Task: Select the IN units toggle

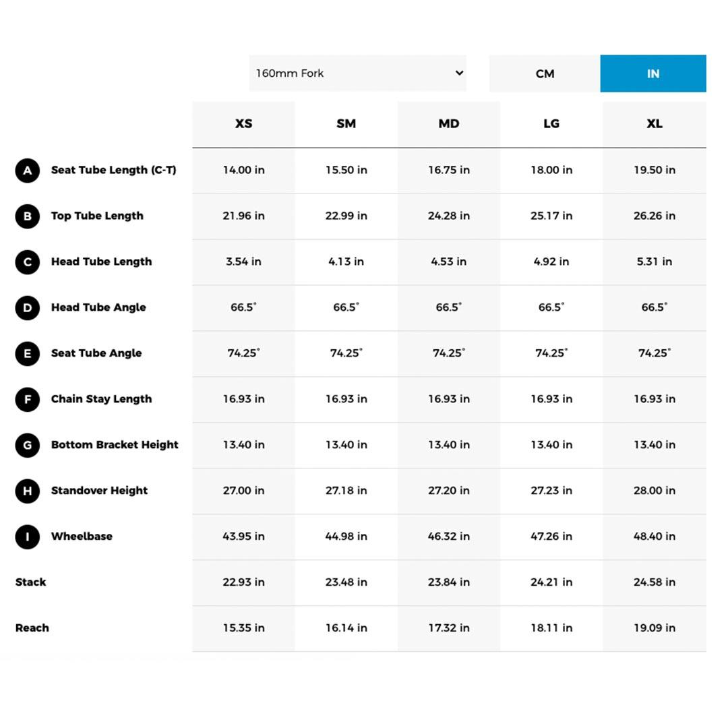Action: (653, 73)
